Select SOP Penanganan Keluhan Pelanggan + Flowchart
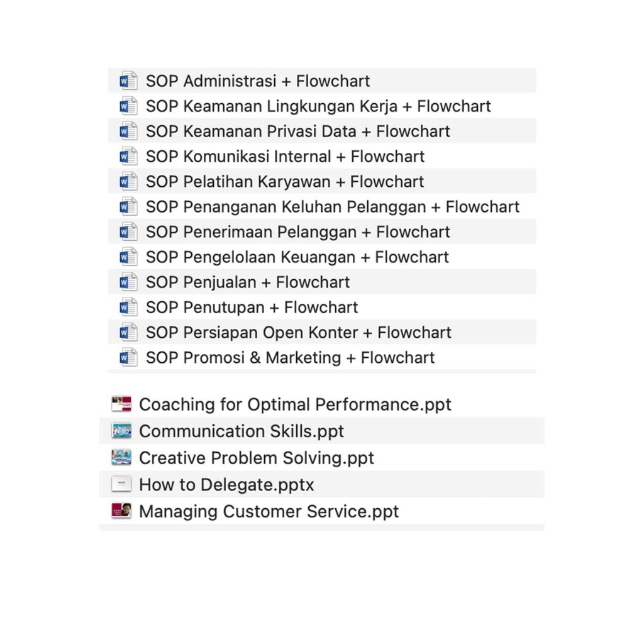The image size is (644, 644). coord(332,206)
